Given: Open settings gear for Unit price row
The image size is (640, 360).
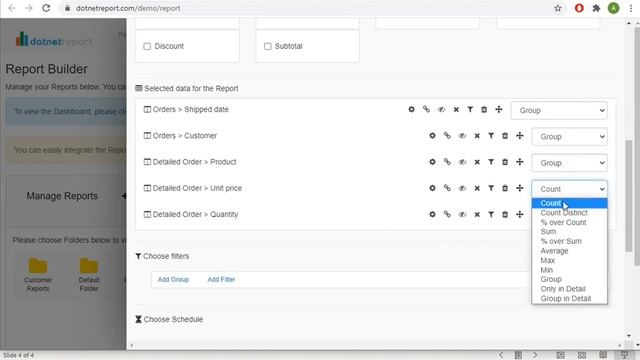Looking at the screenshot, I should point(432,188).
